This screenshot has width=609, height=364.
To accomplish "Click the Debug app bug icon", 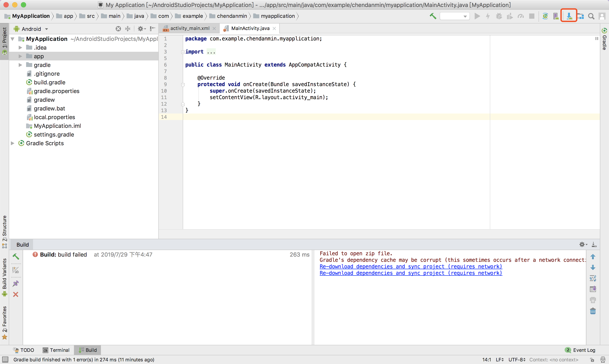I will [x=499, y=16].
